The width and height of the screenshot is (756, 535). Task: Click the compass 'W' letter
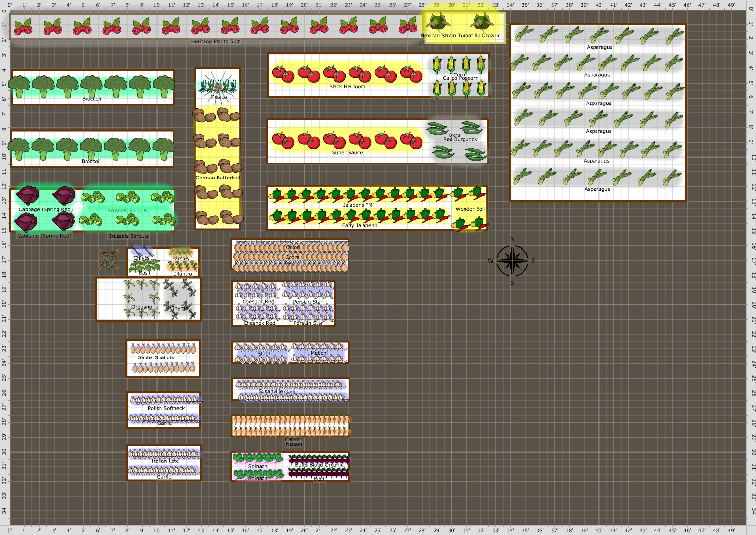point(491,261)
